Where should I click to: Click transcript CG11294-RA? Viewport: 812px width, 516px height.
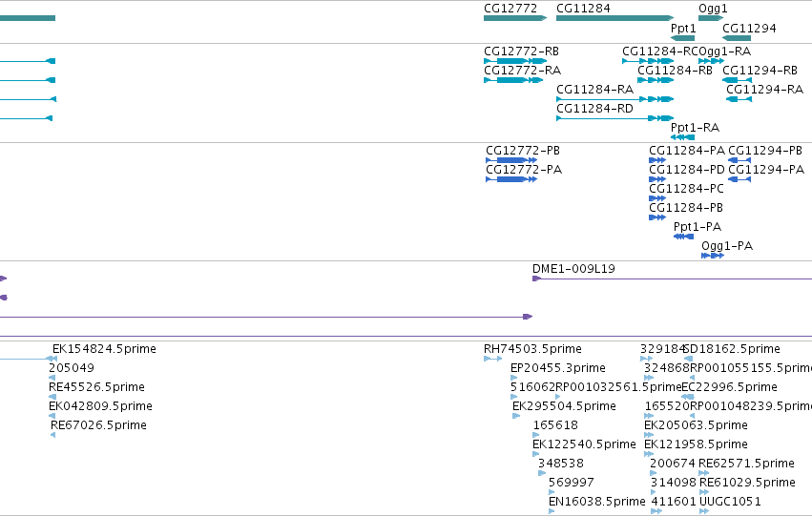pyautogui.click(x=739, y=99)
